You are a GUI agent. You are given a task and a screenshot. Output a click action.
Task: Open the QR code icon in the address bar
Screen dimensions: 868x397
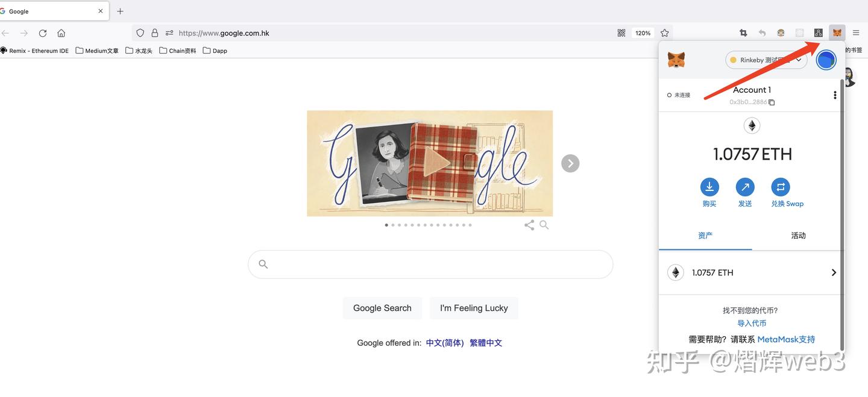click(x=621, y=33)
